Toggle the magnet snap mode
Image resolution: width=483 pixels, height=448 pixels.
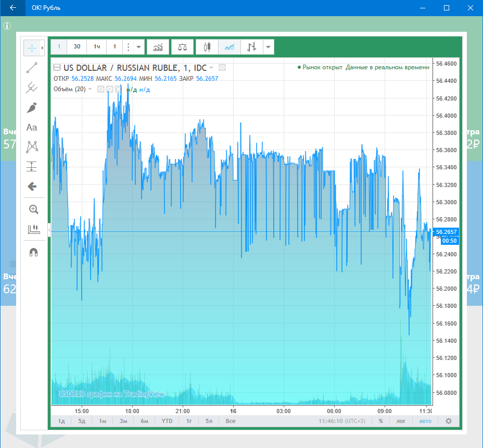tap(33, 252)
